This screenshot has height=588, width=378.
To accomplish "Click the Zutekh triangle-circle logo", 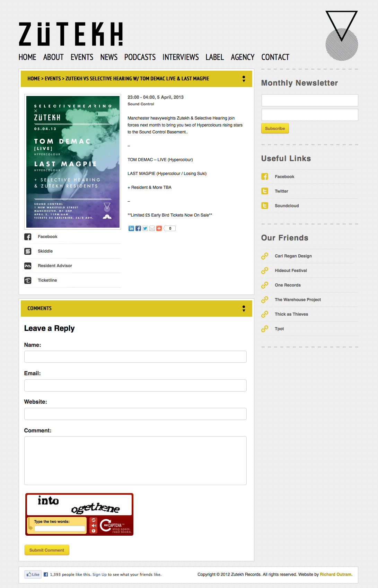I will coord(342,36).
